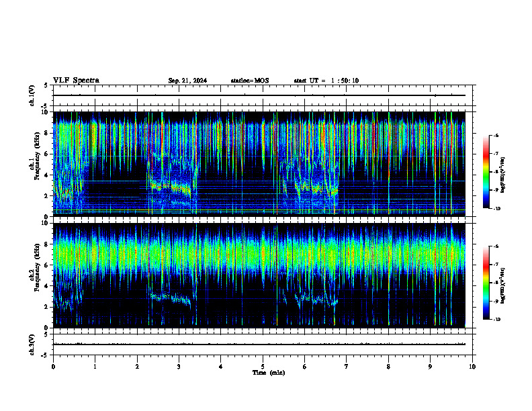Click the ch.1 spectrogram panel

[x=259, y=164]
